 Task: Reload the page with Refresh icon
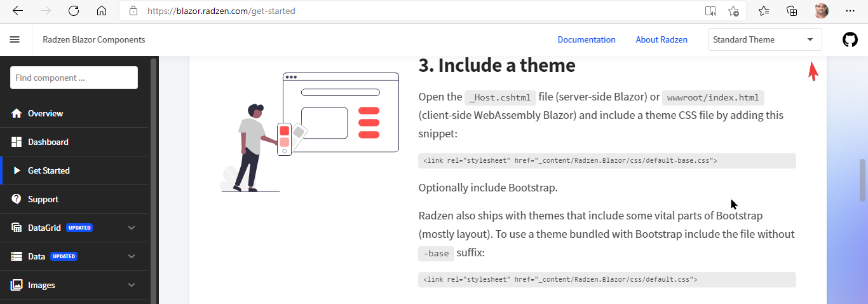(x=74, y=11)
